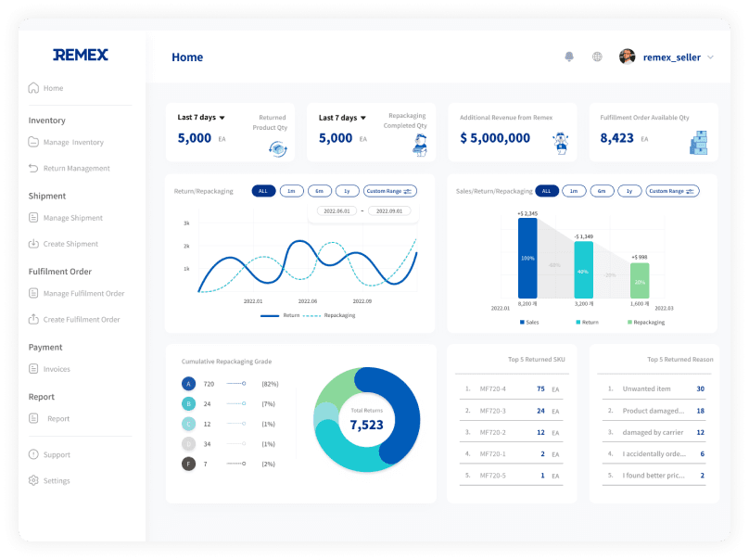Open Manage Shipment menu item

point(72,217)
